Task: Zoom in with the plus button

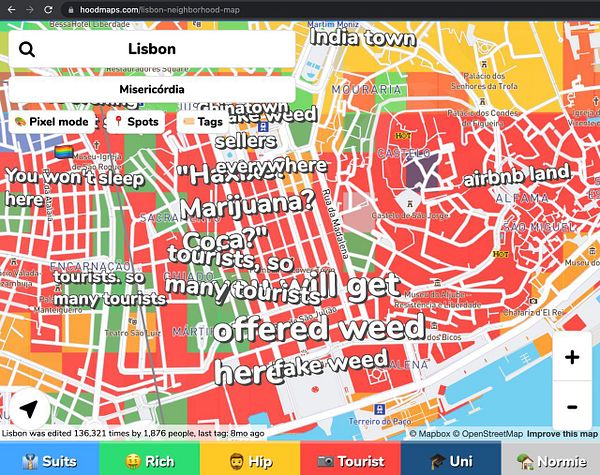Action: [572, 357]
